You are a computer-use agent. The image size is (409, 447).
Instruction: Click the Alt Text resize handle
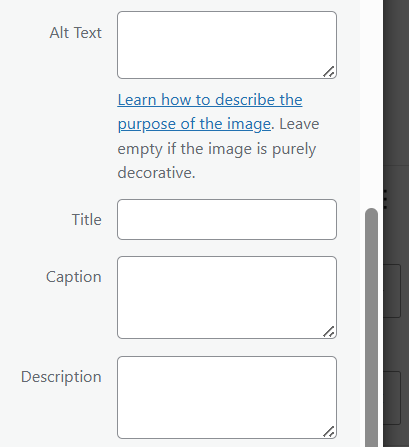tap(329, 72)
